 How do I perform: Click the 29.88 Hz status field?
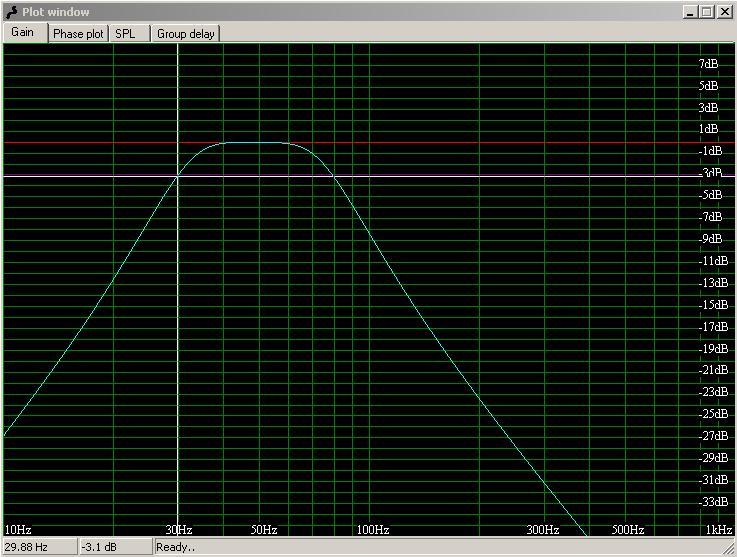(x=39, y=547)
